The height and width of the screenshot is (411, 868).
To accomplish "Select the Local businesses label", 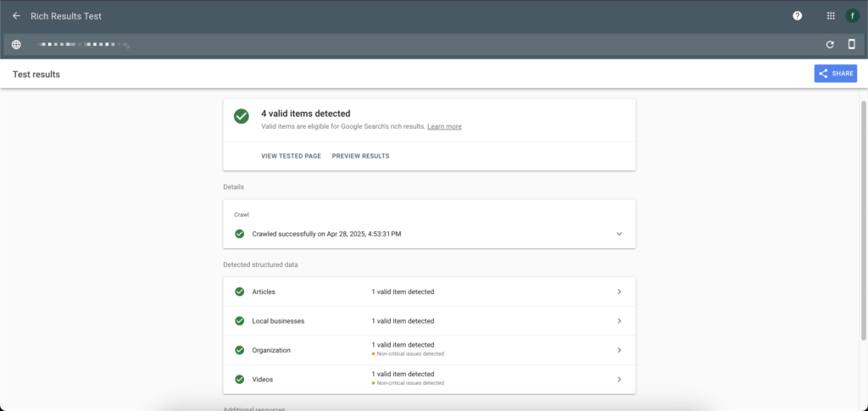I will [278, 321].
